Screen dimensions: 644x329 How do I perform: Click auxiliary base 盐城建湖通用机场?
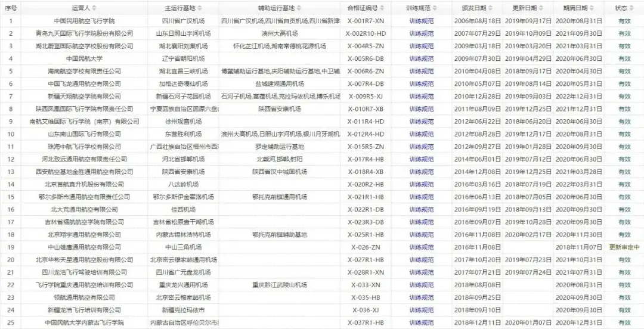280,84
